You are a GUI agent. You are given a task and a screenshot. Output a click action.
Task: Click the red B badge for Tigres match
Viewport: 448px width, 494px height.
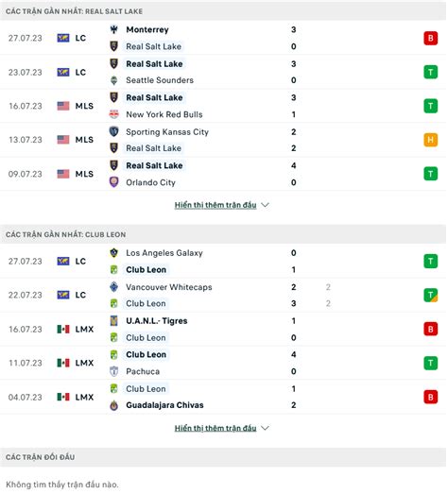tap(430, 330)
